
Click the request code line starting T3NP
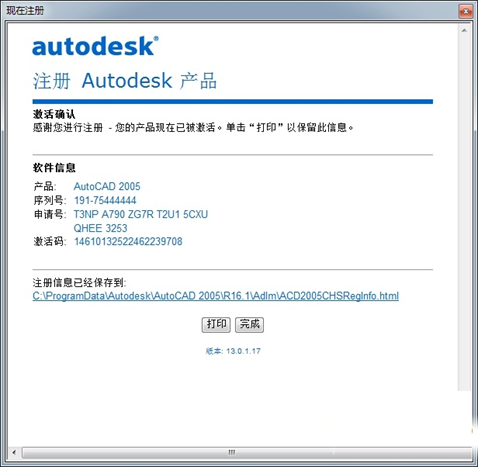pos(141,214)
